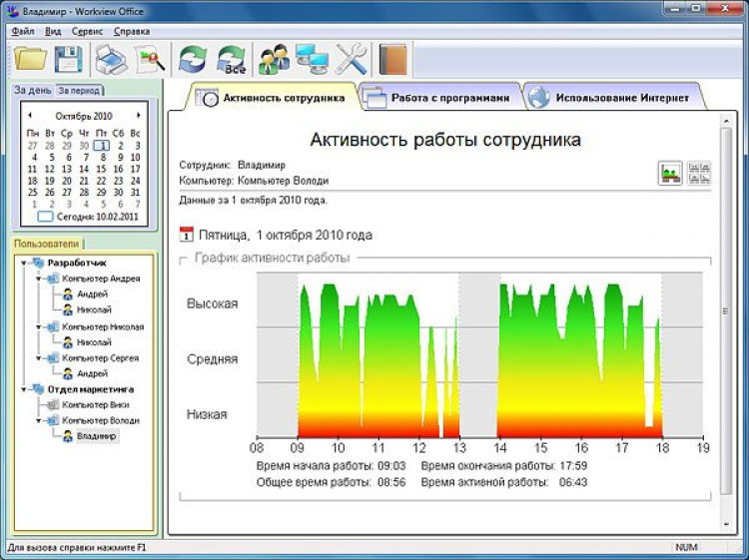Open the Сервис menu
Screen dimensions: 749x560
pos(88,32)
